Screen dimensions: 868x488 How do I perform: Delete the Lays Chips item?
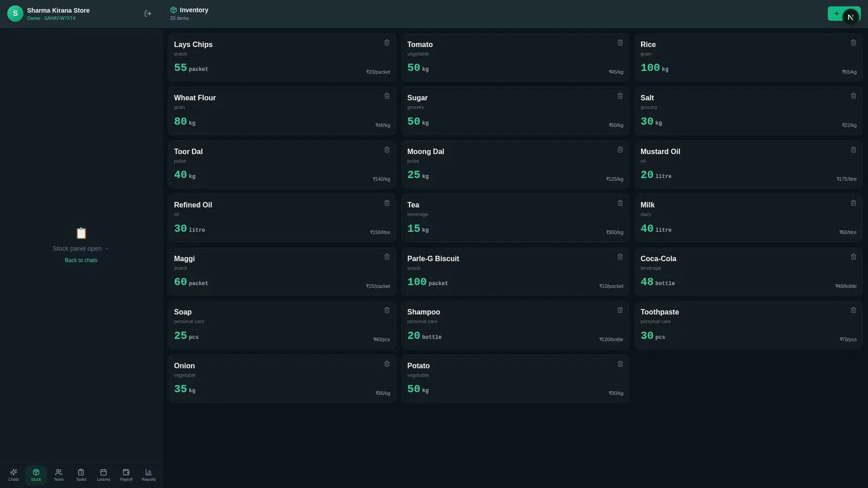tap(387, 43)
